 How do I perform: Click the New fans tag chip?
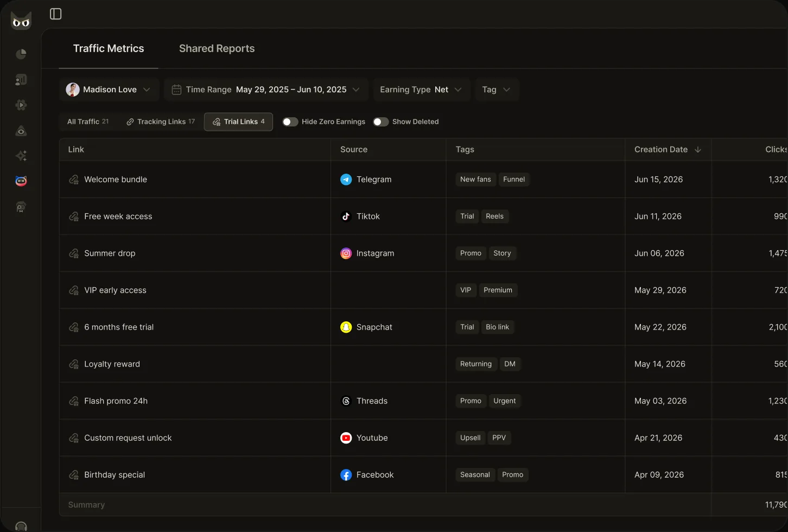475,179
